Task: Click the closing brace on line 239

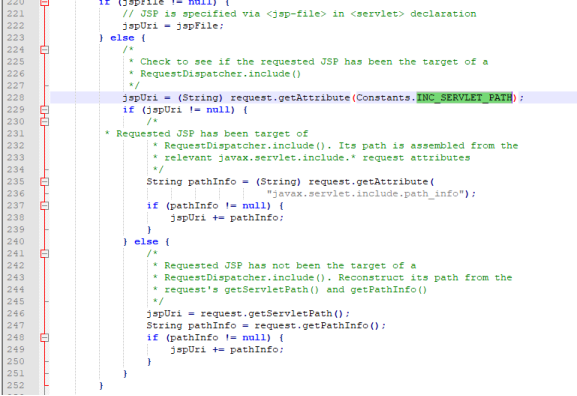Action: click(x=149, y=230)
